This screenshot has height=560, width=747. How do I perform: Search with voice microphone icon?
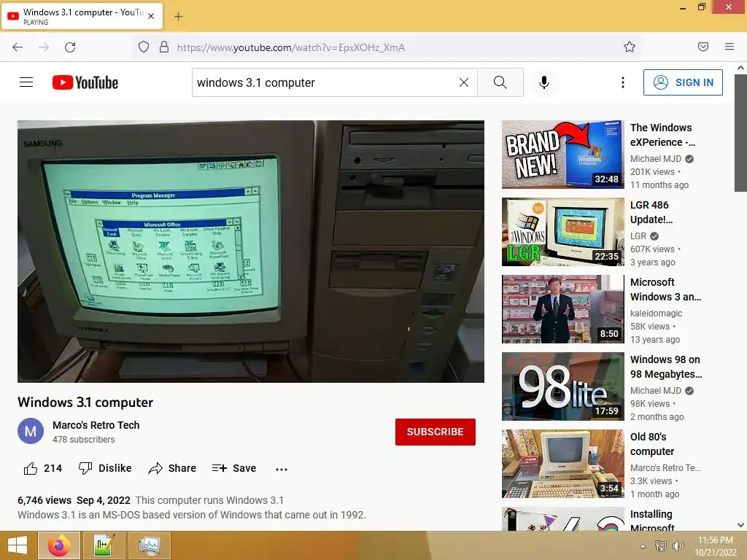(x=544, y=82)
